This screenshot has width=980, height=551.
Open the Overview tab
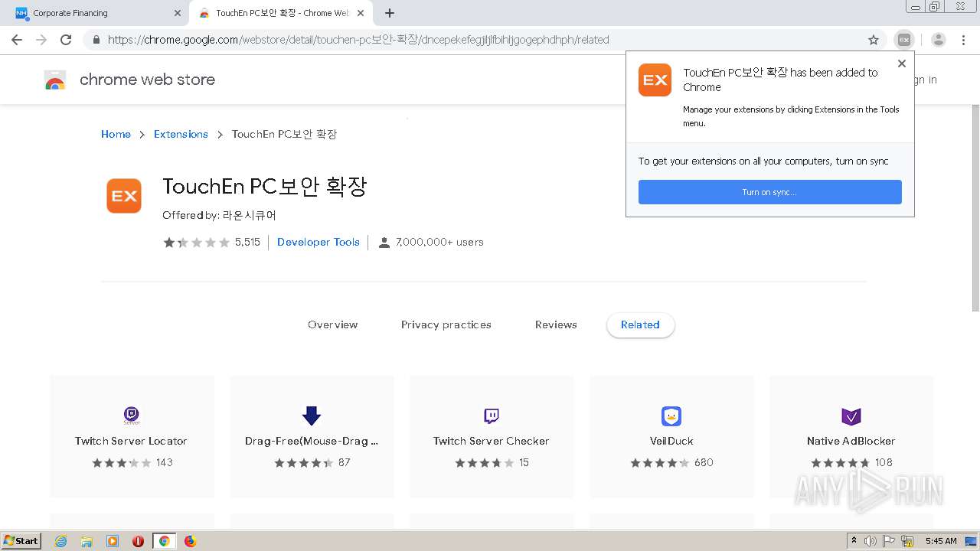pyautogui.click(x=333, y=324)
